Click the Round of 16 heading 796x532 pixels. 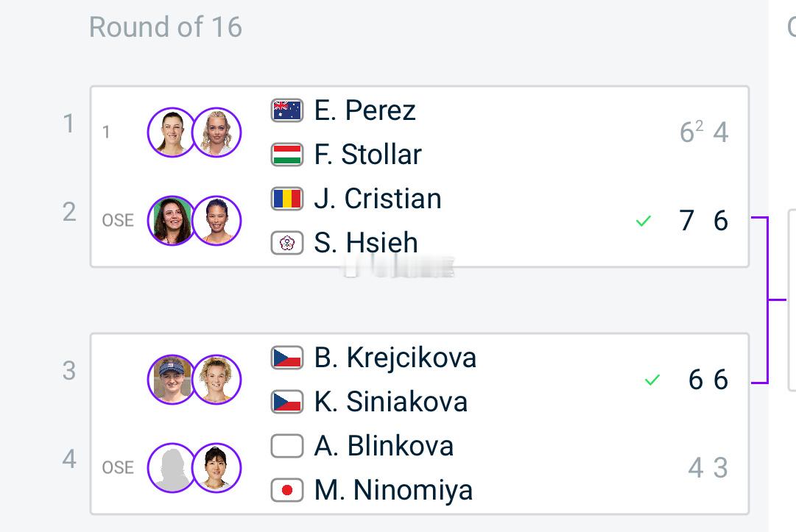point(166,27)
